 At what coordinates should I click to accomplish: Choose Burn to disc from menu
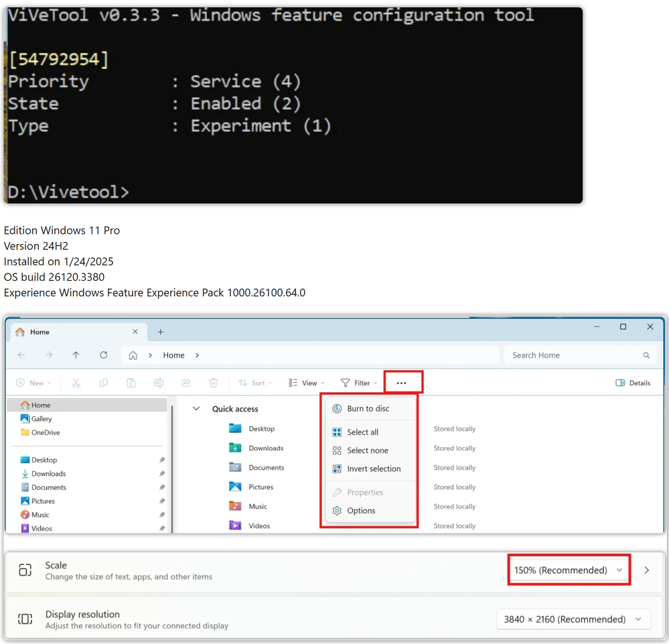click(370, 409)
